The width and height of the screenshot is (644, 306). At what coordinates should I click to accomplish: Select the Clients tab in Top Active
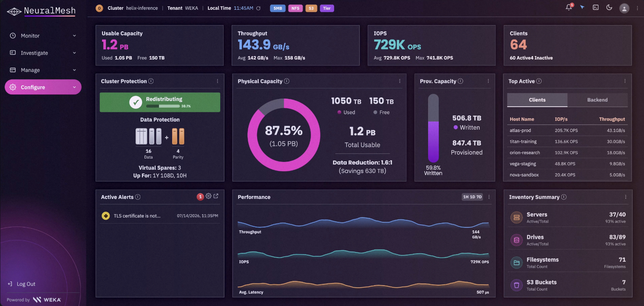(x=537, y=100)
